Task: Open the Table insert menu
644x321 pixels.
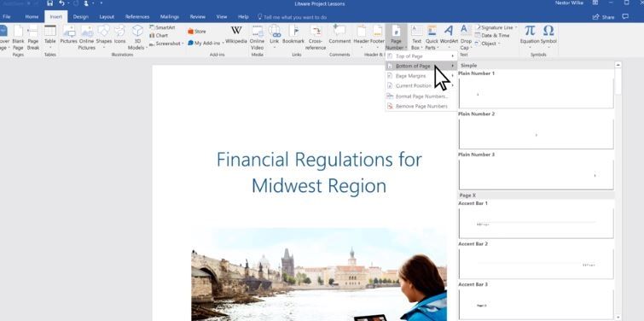Action: (x=50, y=37)
